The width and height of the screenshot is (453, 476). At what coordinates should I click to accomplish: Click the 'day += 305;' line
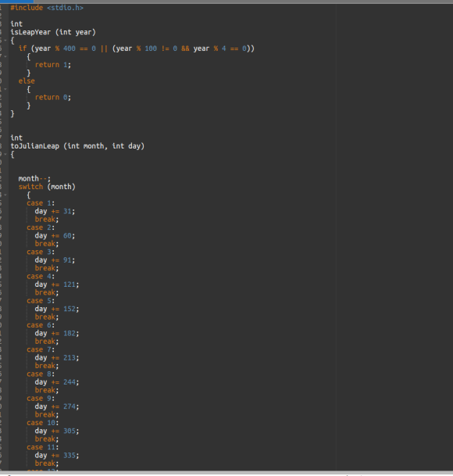point(57,431)
